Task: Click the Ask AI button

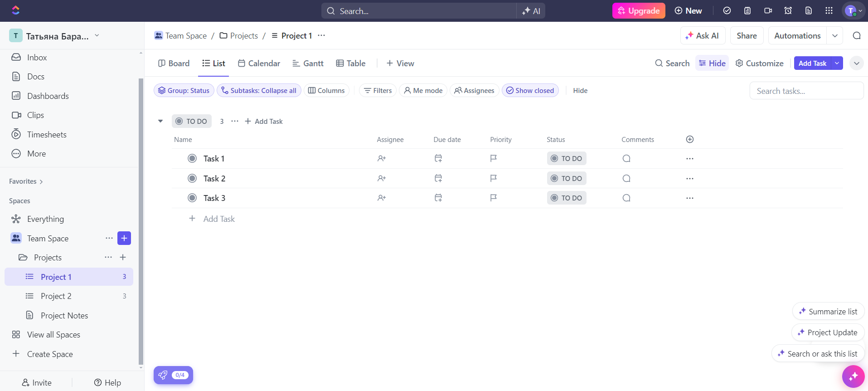Action: [x=703, y=35]
